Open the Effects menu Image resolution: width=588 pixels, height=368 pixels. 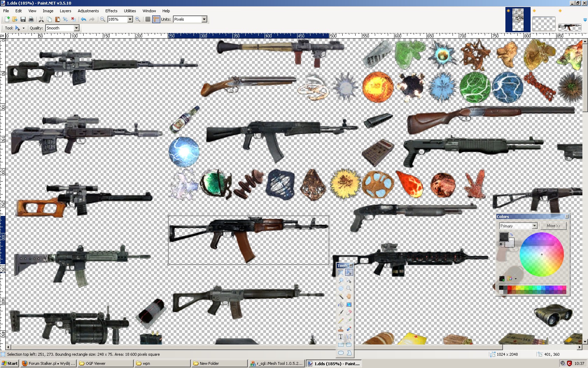coord(111,11)
